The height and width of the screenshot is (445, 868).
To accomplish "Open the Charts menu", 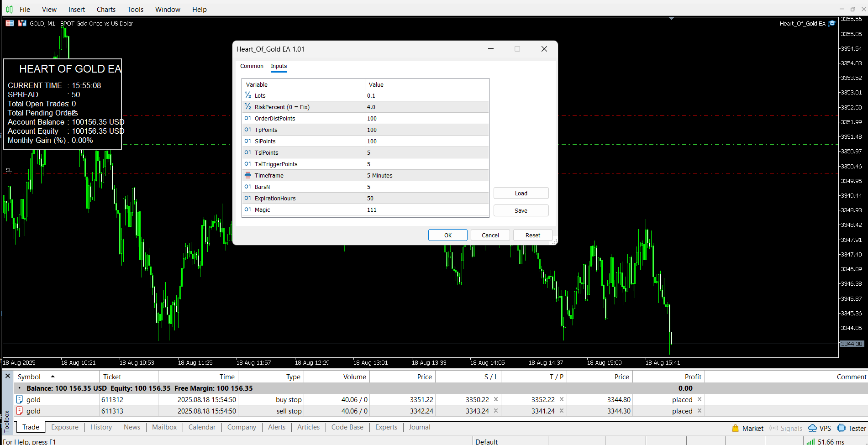I will (x=106, y=9).
